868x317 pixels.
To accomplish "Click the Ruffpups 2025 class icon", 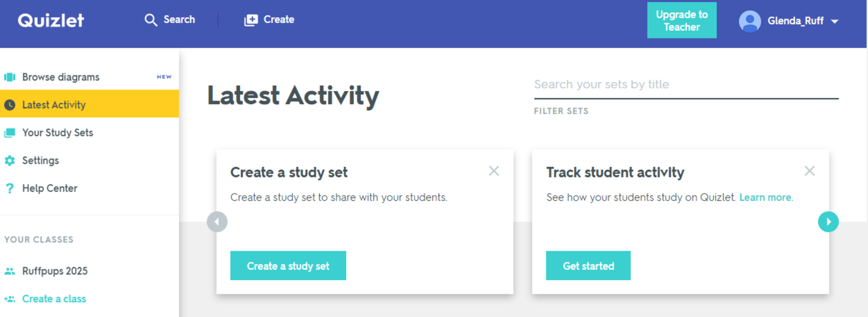I will (10, 271).
